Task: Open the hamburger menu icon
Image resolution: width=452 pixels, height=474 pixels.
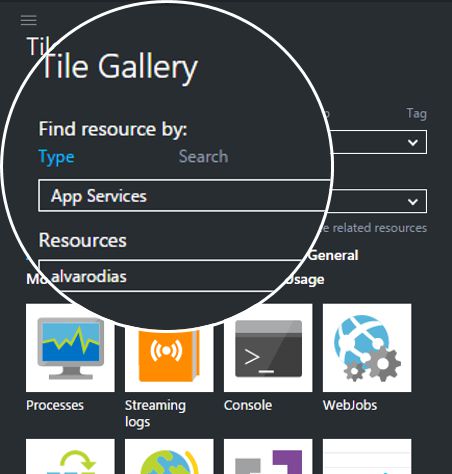Action: pyautogui.click(x=29, y=20)
